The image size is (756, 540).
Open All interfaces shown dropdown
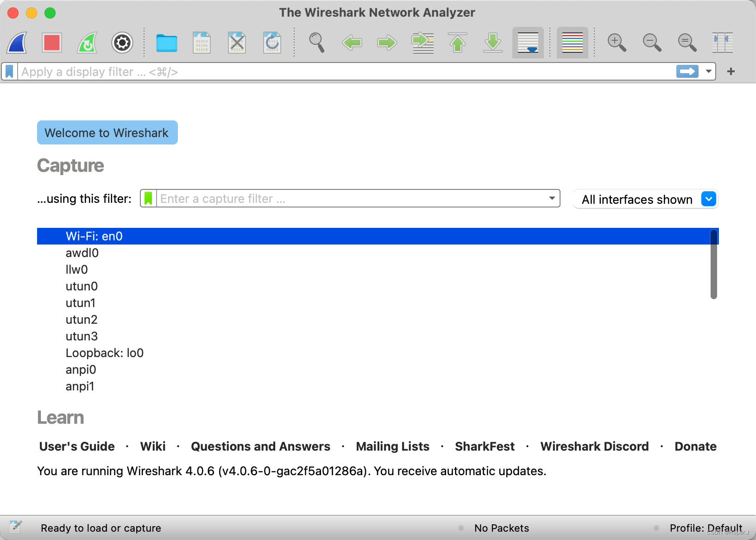(x=646, y=199)
